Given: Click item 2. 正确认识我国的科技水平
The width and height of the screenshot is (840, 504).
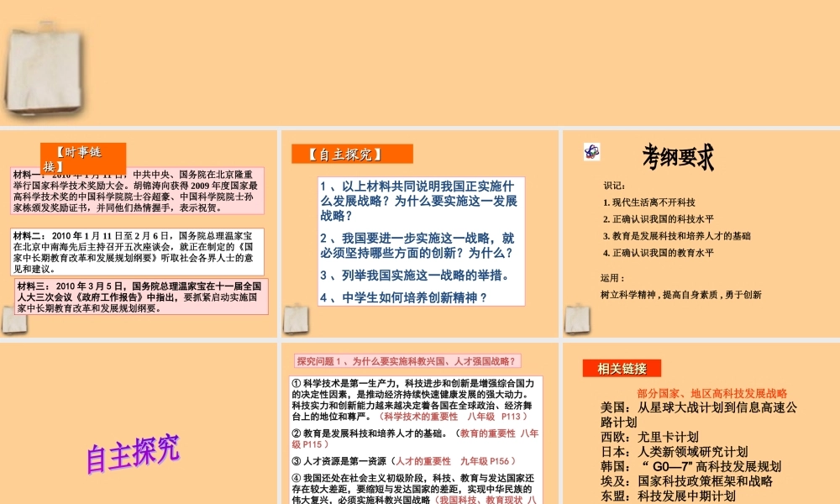Looking at the screenshot, I should [658, 219].
